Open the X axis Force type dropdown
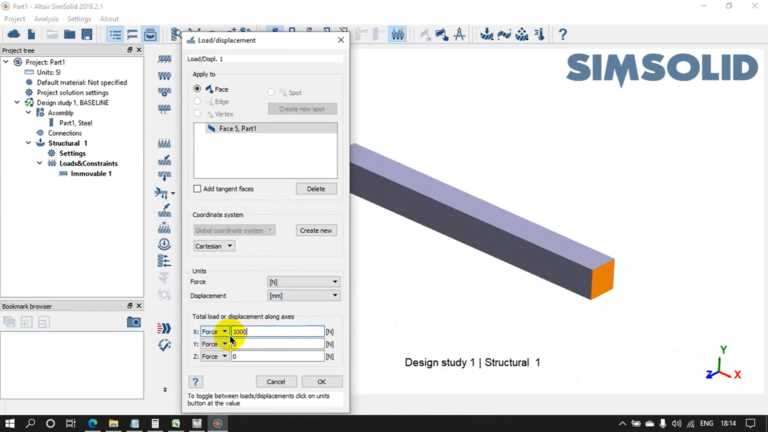This screenshot has width=768, height=432. point(215,332)
